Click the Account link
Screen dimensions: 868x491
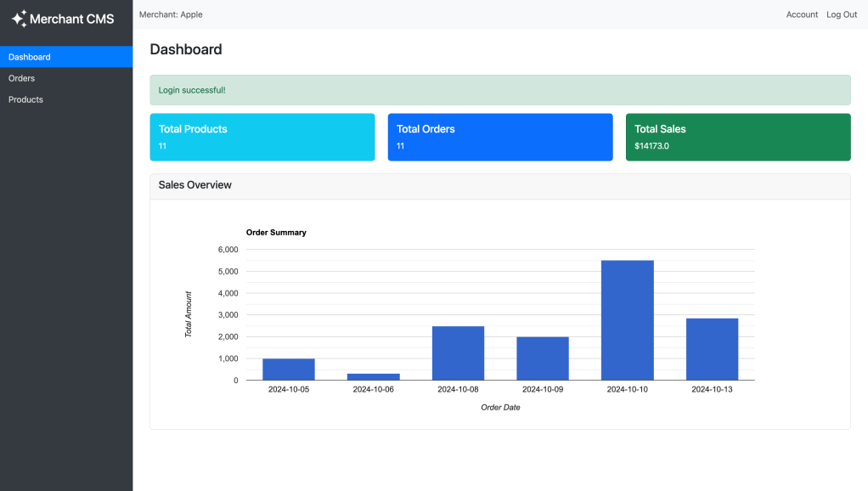802,14
